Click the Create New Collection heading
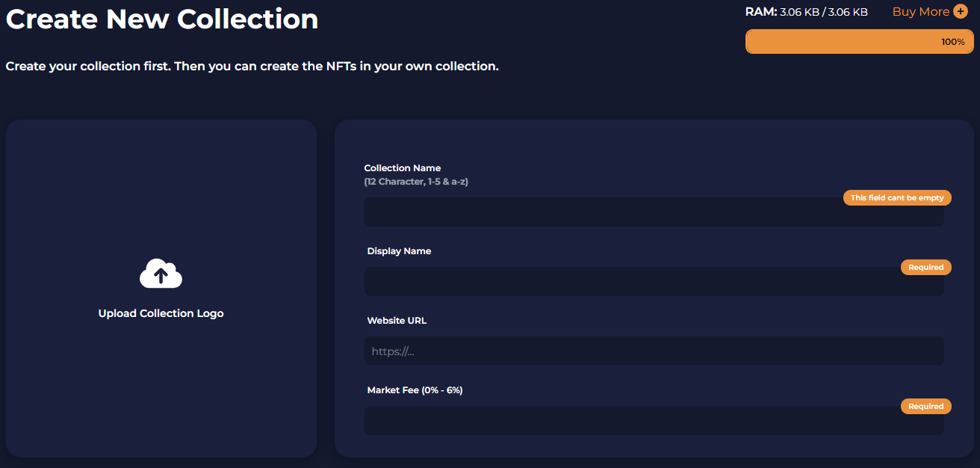 click(162, 19)
